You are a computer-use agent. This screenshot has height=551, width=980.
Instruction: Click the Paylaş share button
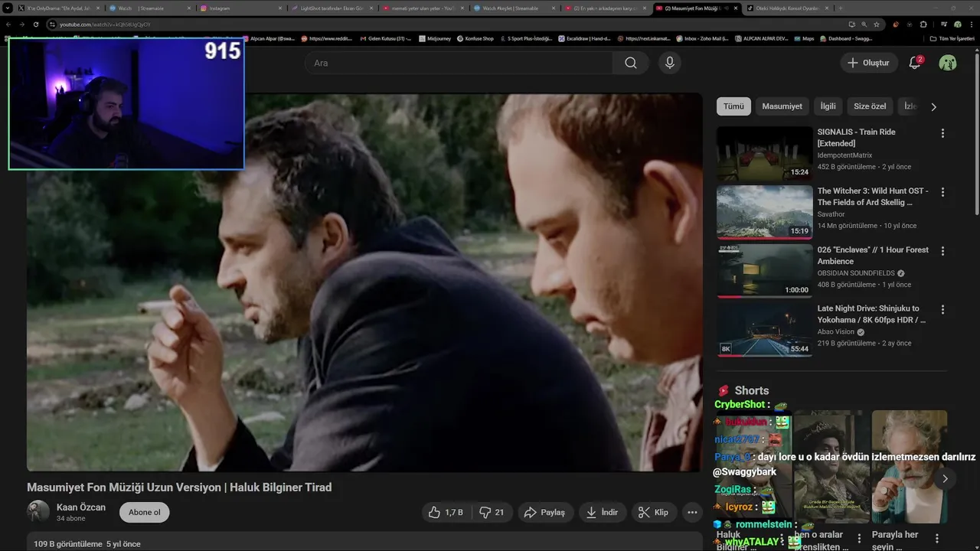point(544,512)
